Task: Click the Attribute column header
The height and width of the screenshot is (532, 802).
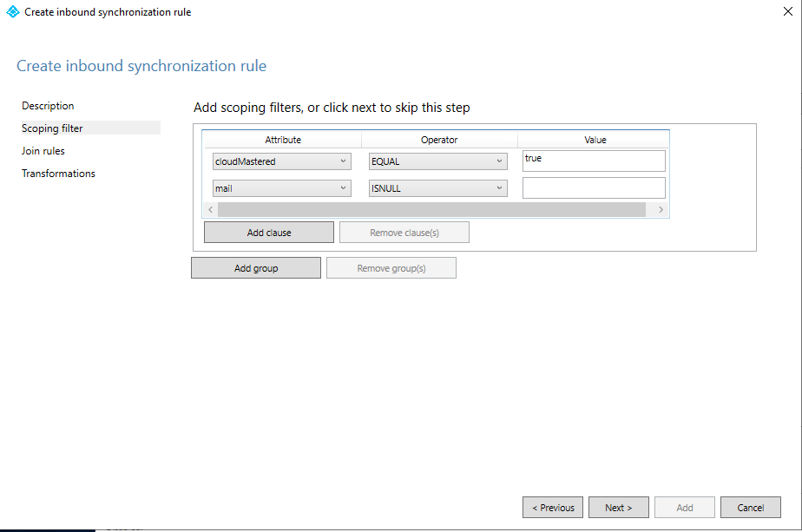Action: [283, 140]
